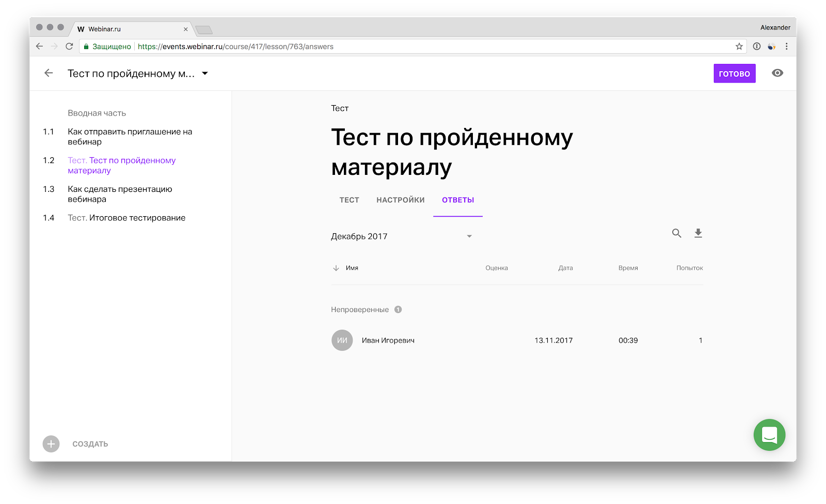Open the search icon above answers table
The width and height of the screenshot is (826, 504).
[x=676, y=233]
